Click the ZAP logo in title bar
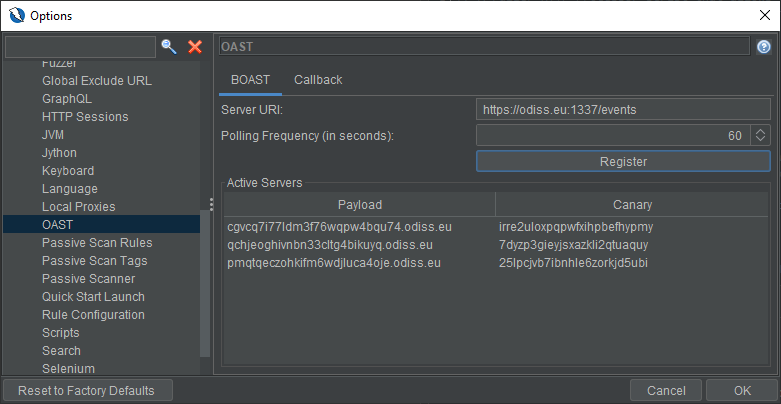The width and height of the screenshot is (781, 404). 15,15
